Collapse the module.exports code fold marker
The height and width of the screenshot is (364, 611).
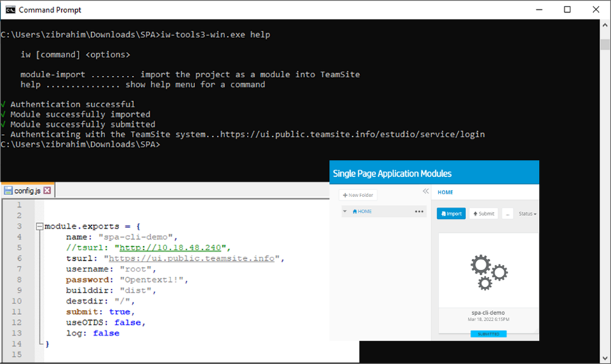click(x=39, y=227)
